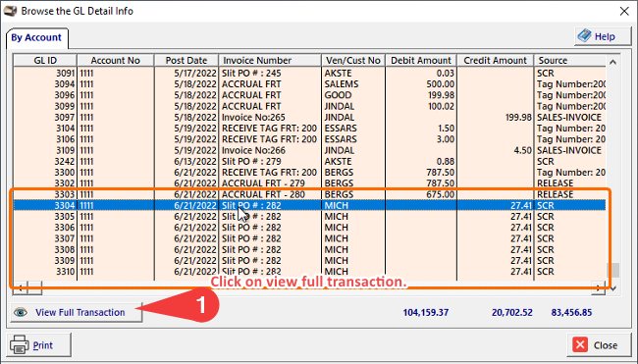This screenshot has height=364, width=638.
Task: Select the row with GL ID 3306
Action: [309, 227]
